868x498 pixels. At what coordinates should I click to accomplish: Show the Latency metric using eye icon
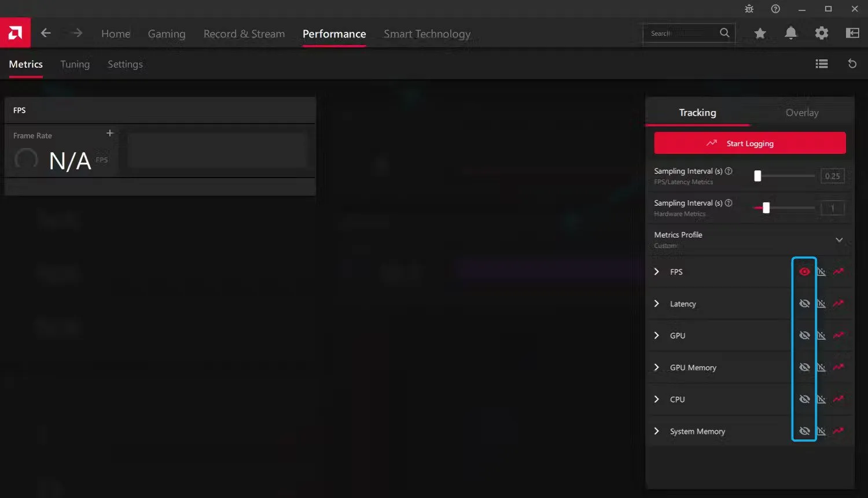[804, 304]
